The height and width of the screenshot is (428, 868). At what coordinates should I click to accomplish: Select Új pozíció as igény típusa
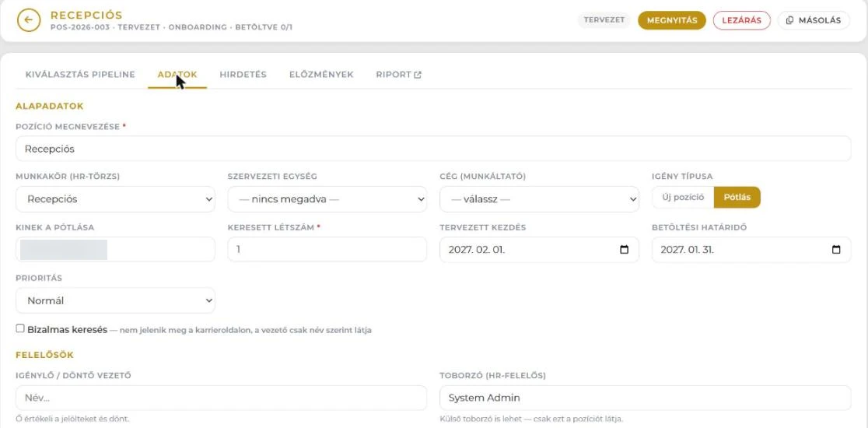(x=683, y=197)
